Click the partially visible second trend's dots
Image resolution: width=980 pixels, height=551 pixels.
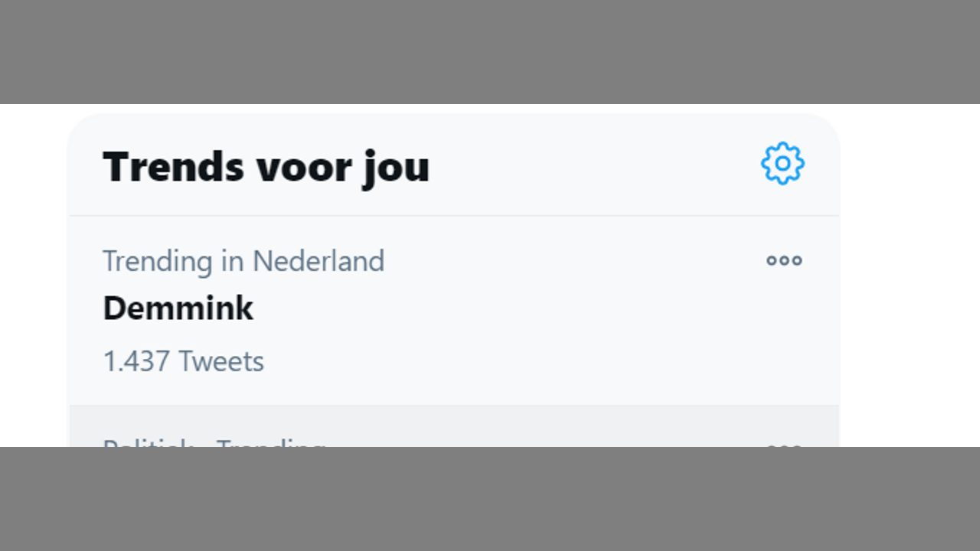coord(784,444)
